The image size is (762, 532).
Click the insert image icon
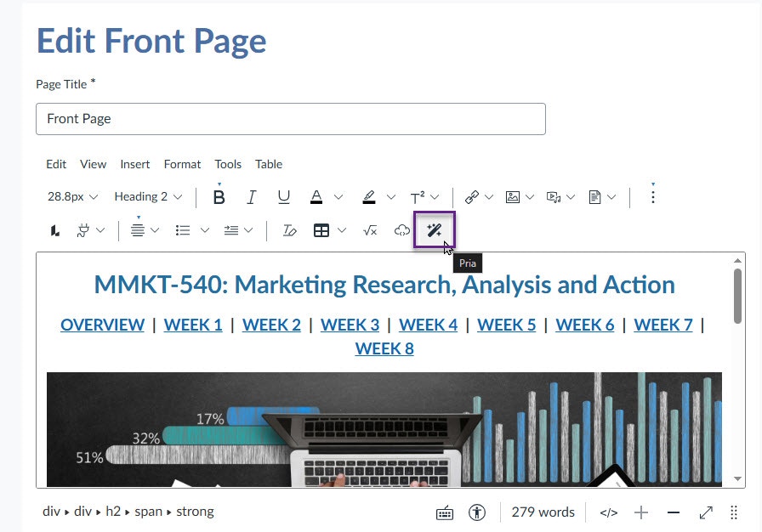pos(513,197)
